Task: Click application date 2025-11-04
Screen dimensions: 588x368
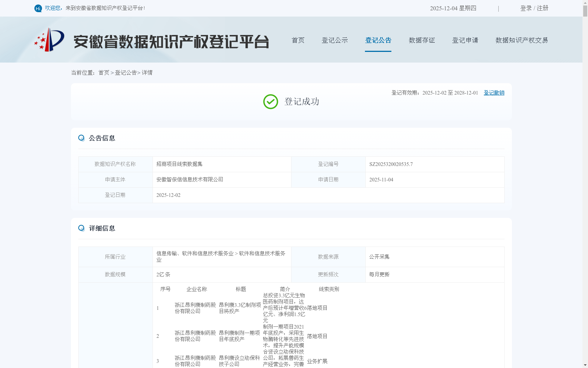Action: coord(381,180)
